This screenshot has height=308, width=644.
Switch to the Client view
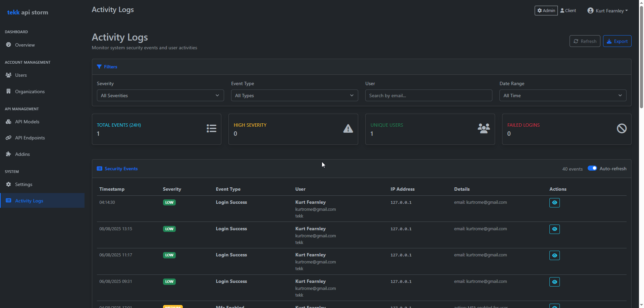click(x=568, y=10)
